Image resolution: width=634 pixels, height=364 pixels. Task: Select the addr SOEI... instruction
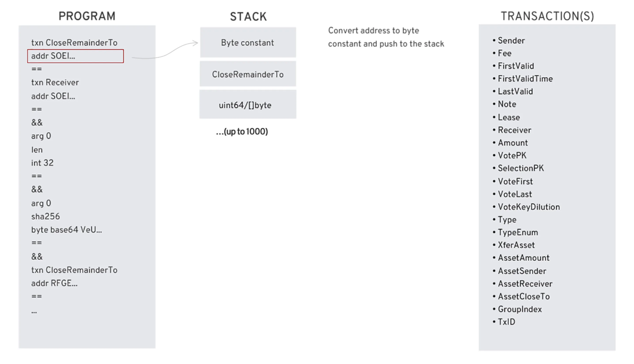pos(76,56)
